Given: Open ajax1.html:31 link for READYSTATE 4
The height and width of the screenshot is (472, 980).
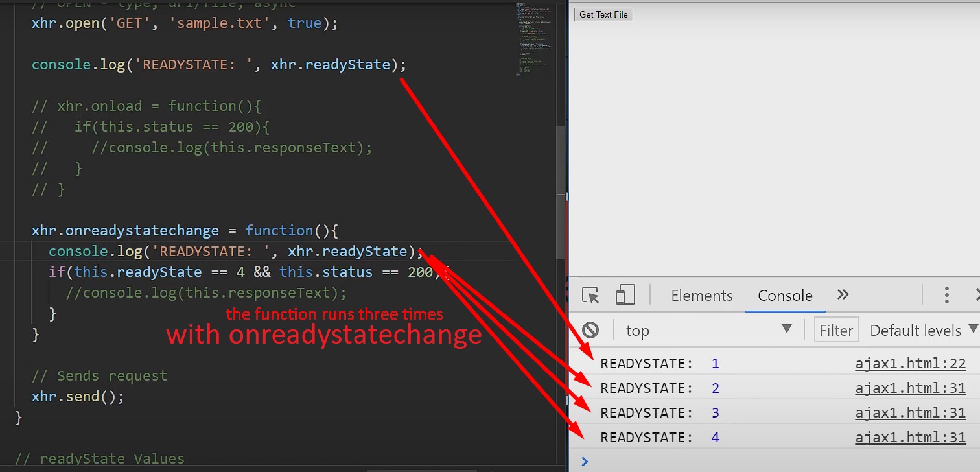Looking at the screenshot, I should click(910, 438).
